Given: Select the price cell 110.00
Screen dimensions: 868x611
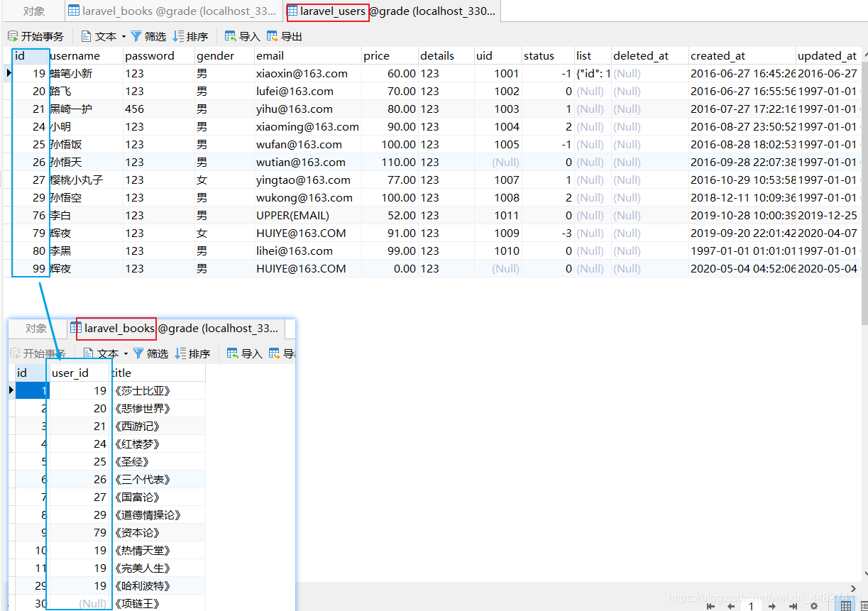Looking at the screenshot, I should tap(390, 162).
